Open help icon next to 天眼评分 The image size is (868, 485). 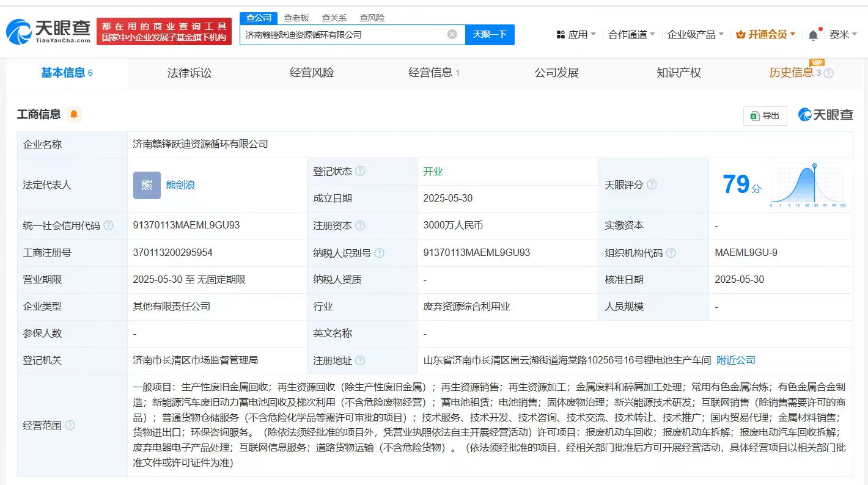[x=652, y=184]
